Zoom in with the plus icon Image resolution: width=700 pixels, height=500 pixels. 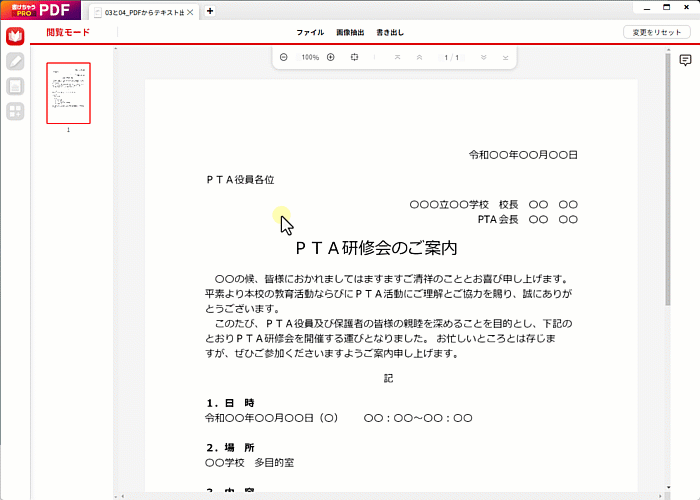(331, 57)
